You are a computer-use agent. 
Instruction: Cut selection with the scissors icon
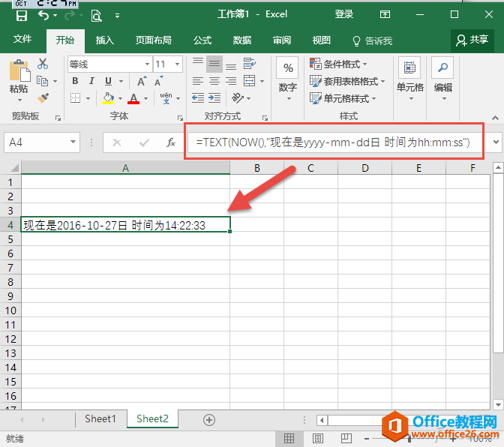pyautogui.click(x=43, y=64)
